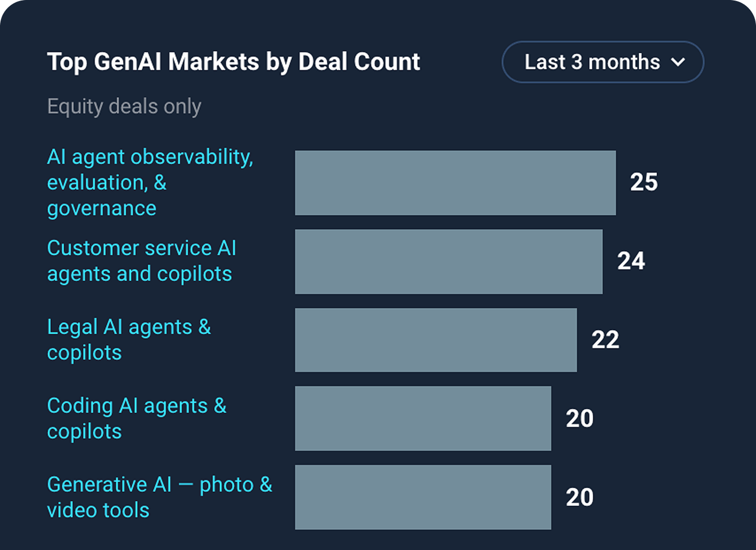Select the Equity deals only subtitle
Image resolution: width=756 pixels, height=550 pixels.
coord(124,106)
